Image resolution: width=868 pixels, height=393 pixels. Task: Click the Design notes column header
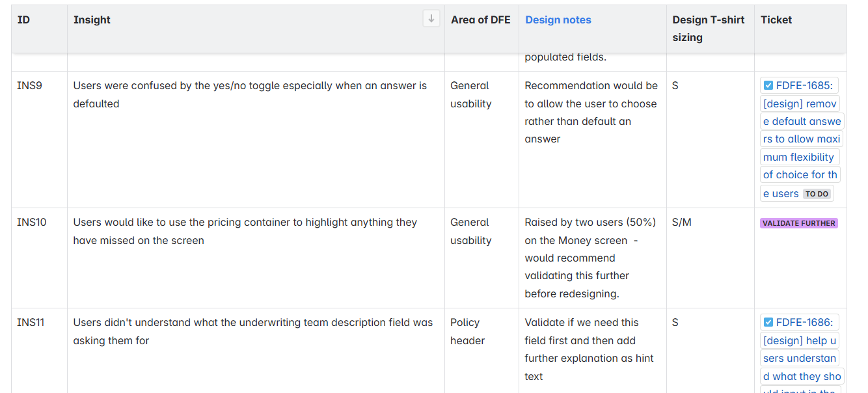pyautogui.click(x=558, y=20)
